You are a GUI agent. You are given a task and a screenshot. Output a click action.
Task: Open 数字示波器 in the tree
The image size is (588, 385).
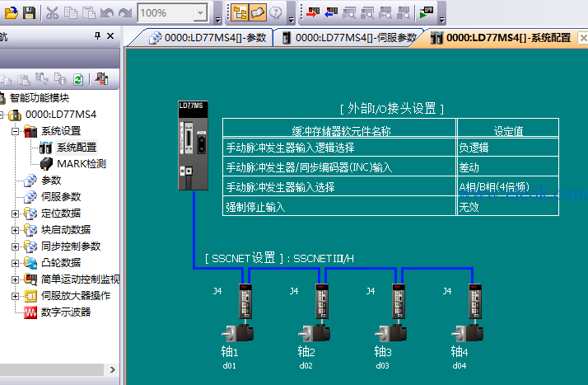(x=66, y=312)
